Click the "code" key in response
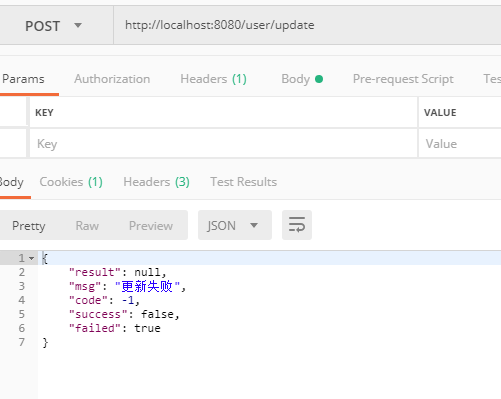Image resolution: width=501 pixels, height=399 pixels. 88,300
